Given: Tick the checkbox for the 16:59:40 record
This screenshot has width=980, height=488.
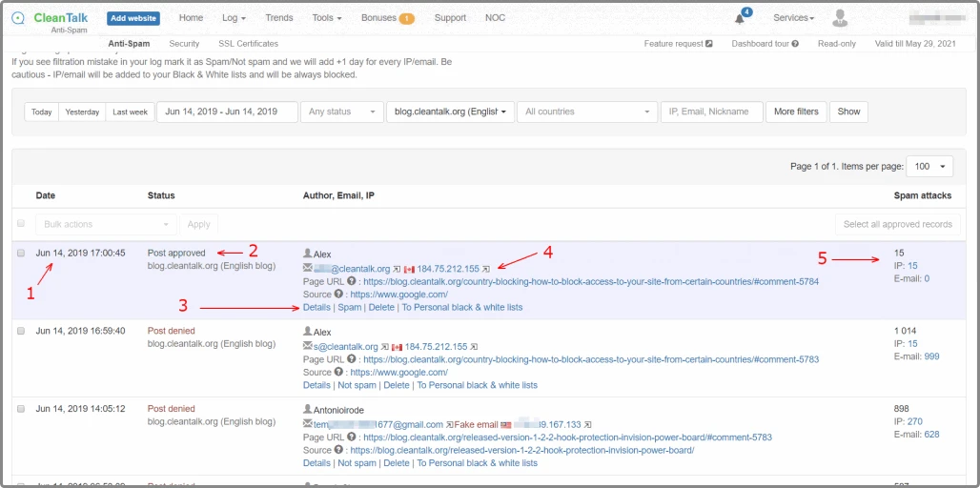Looking at the screenshot, I should (21, 332).
